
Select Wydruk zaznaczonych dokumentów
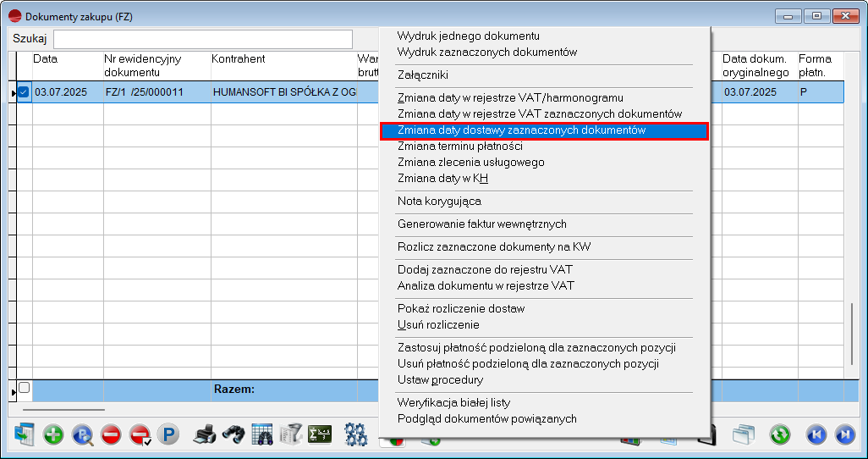tap(487, 53)
